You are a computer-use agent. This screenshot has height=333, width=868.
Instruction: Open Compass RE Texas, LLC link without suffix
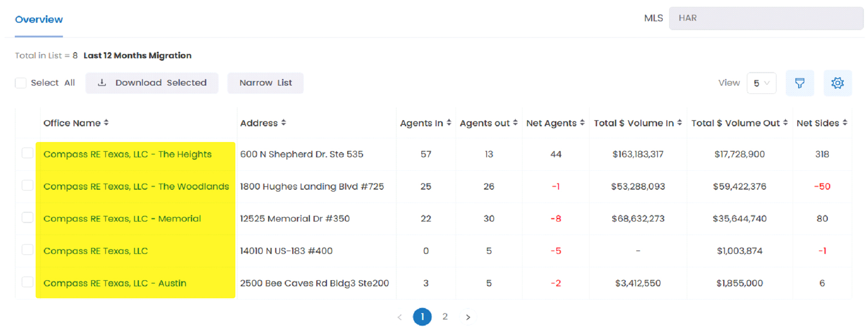(x=96, y=251)
